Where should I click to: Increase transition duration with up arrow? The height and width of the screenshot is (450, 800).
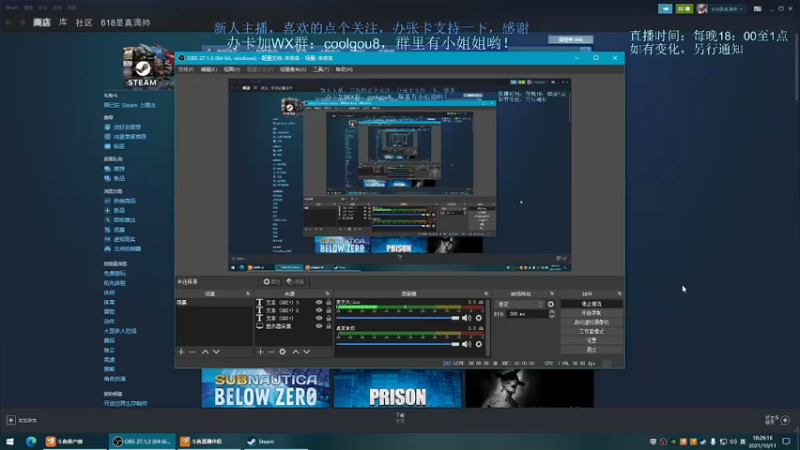[552, 312]
